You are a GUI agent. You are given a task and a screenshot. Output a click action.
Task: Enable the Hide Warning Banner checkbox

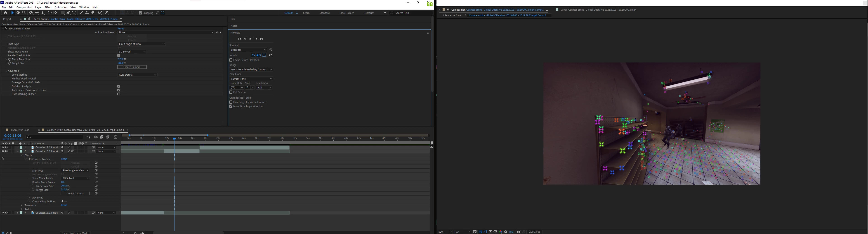pyautogui.click(x=119, y=94)
